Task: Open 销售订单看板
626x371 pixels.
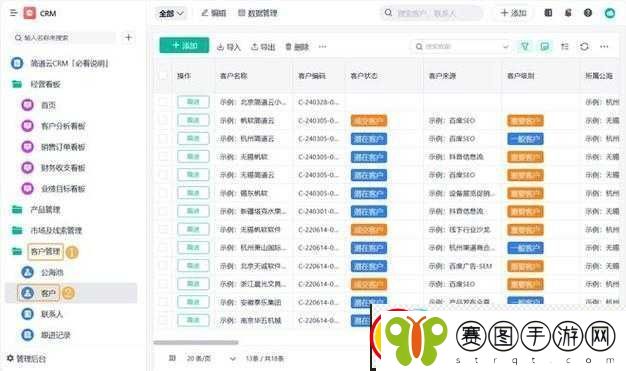Action: point(63,147)
